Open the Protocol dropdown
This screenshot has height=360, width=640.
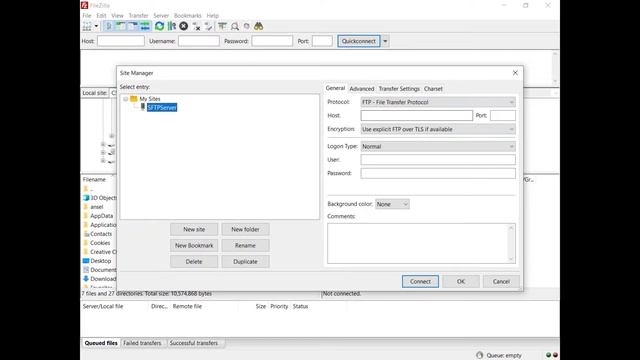[x=438, y=102]
